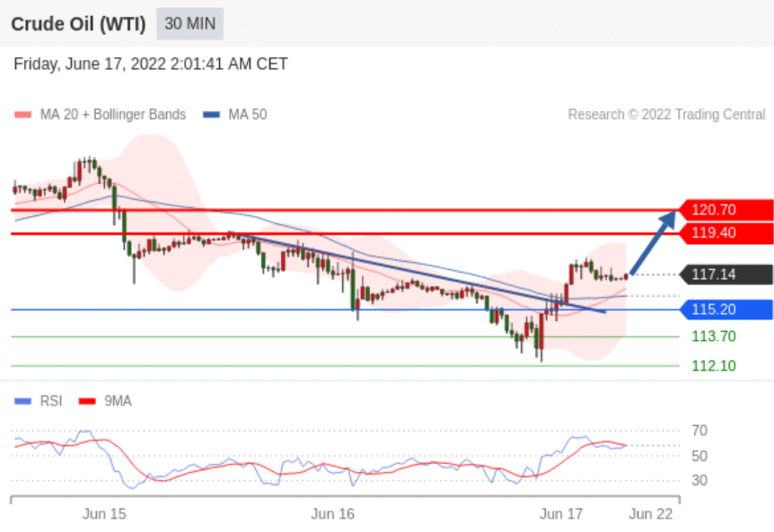Click the Jun 15 date axis label
774x532 pixels.
tap(104, 514)
